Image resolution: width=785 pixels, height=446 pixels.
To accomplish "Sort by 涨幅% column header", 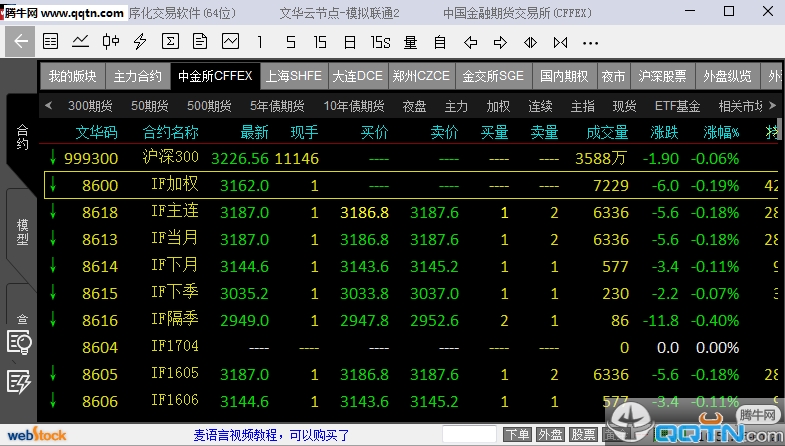I will pyautogui.click(x=721, y=133).
